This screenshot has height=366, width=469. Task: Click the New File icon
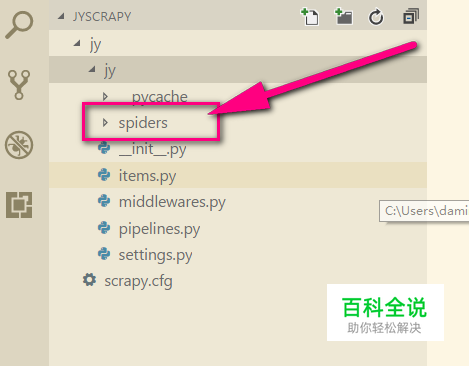[310, 17]
